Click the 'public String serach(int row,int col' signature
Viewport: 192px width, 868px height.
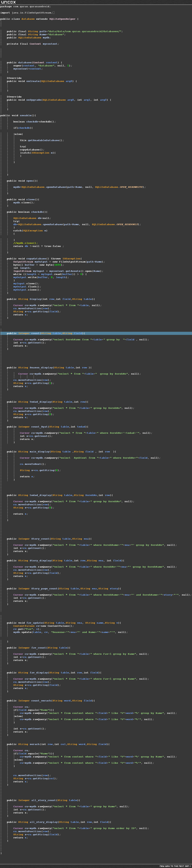point(58,744)
